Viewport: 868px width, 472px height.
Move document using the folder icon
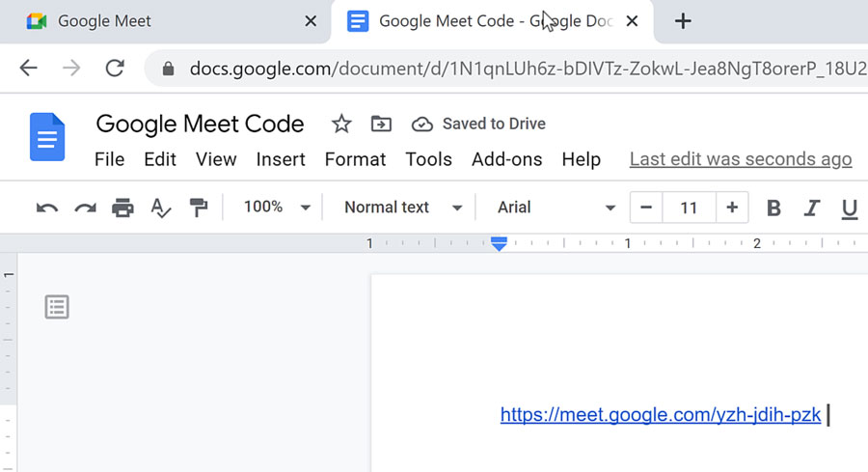click(x=382, y=124)
